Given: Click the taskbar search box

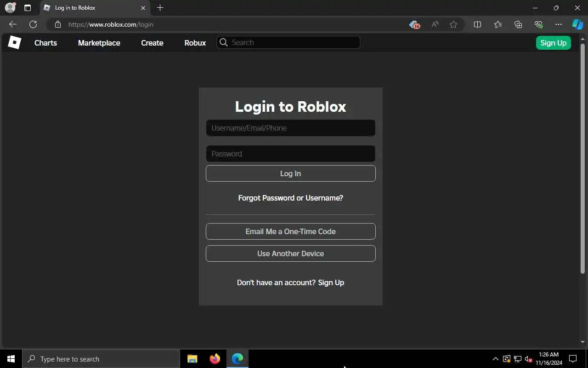Looking at the screenshot, I should pyautogui.click(x=101, y=359).
